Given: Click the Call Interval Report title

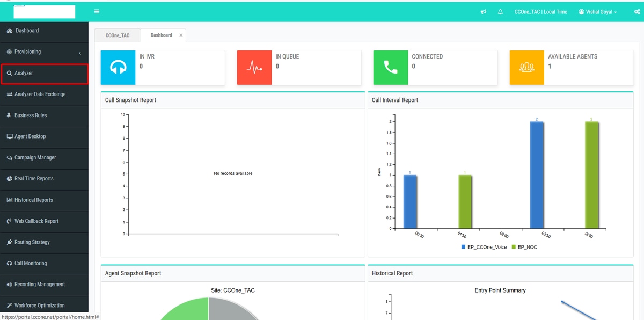Looking at the screenshot, I should (x=395, y=100).
